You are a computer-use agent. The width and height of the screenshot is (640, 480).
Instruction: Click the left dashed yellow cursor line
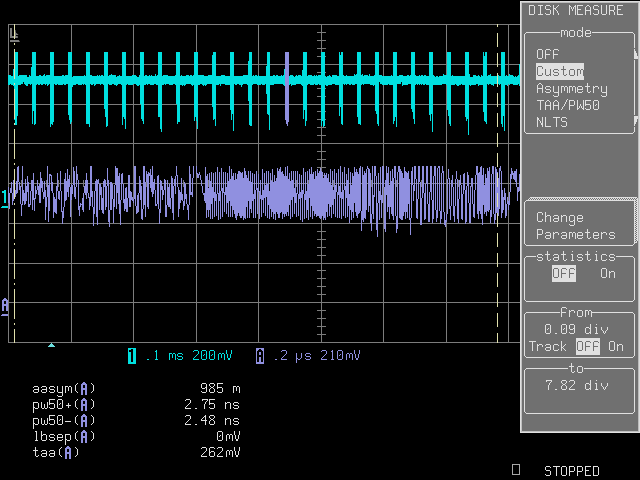[14, 184]
